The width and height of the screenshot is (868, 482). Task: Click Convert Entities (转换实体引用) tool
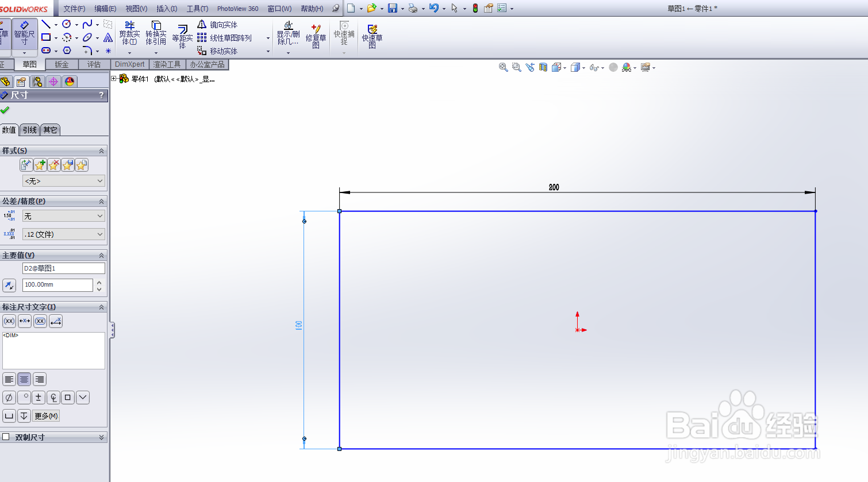[156, 33]
